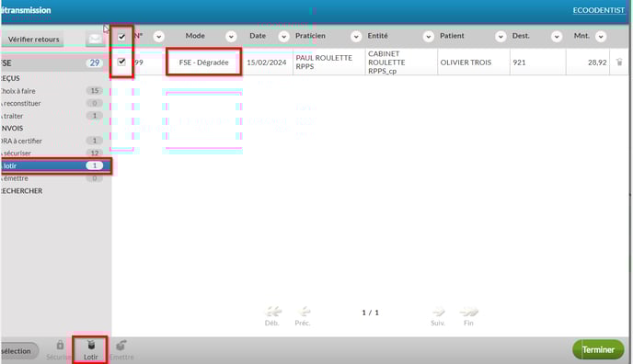
Task: Select 'à lotir' sidebar item
Action: [x=55, y=165]
